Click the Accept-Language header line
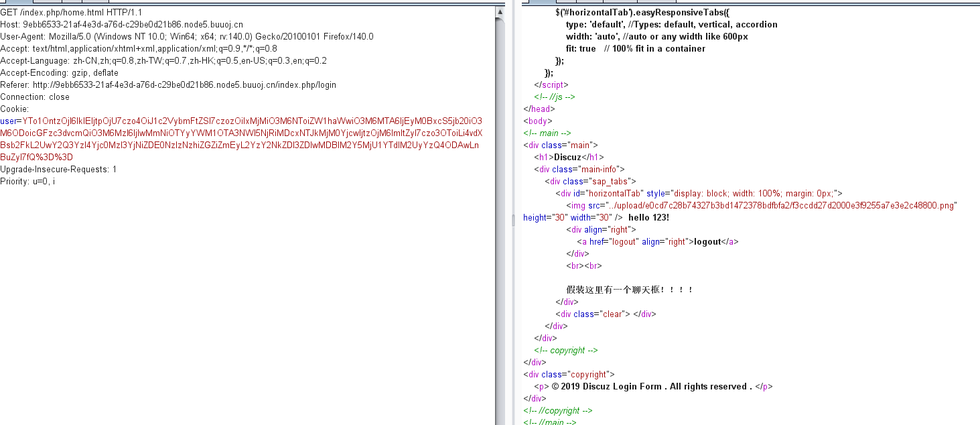Viewport: 980px width, 425px height. point(163,61)
